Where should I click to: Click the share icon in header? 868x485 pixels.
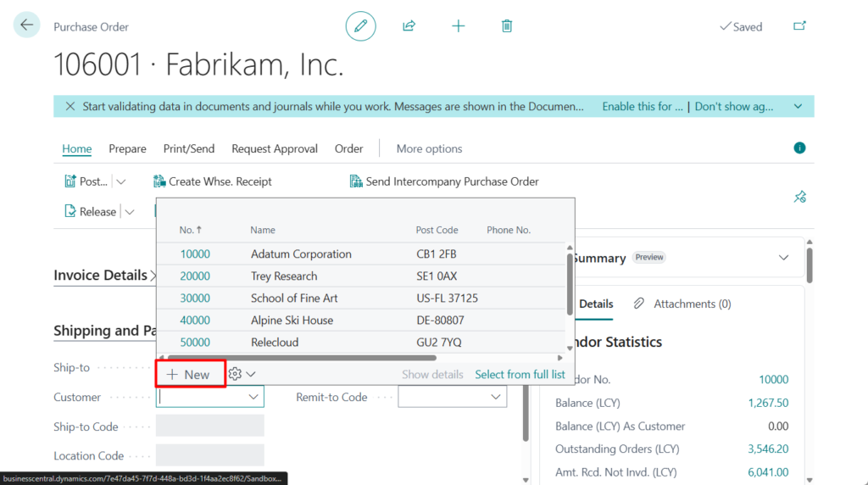pos(409,26)
